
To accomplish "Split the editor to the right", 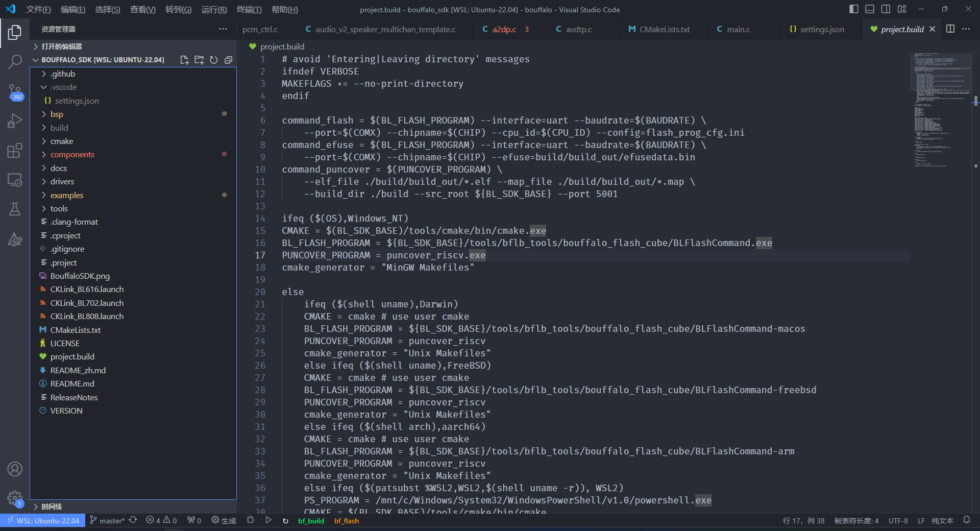I will pyautogui.click(x=950, y=29).
